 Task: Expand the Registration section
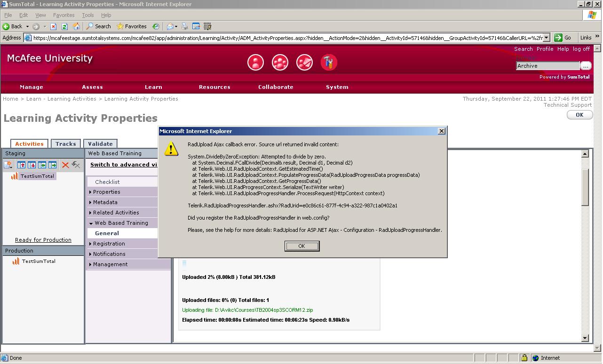tap(90, 244)
